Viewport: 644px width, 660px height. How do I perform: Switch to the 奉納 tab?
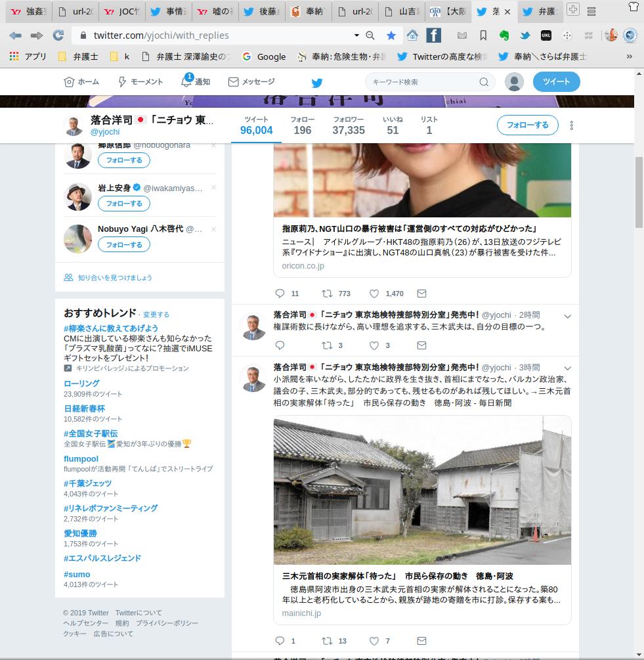click(308, 12)
